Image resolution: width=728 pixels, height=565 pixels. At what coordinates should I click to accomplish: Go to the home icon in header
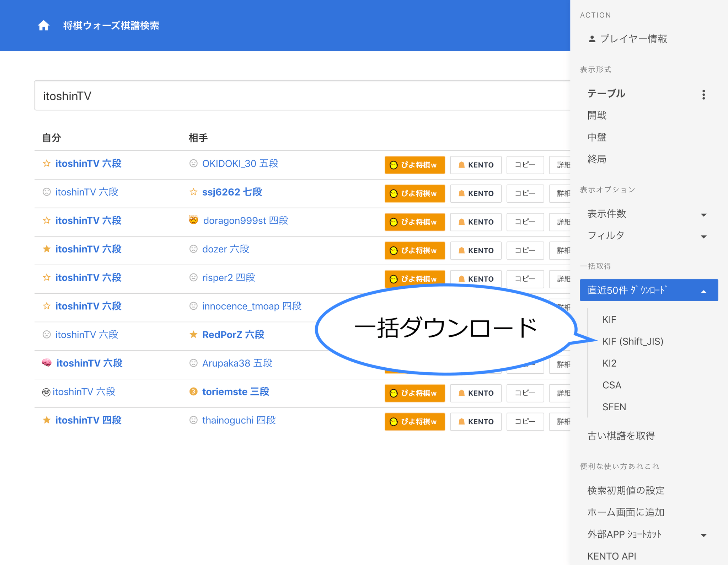[x=44, y=26]
